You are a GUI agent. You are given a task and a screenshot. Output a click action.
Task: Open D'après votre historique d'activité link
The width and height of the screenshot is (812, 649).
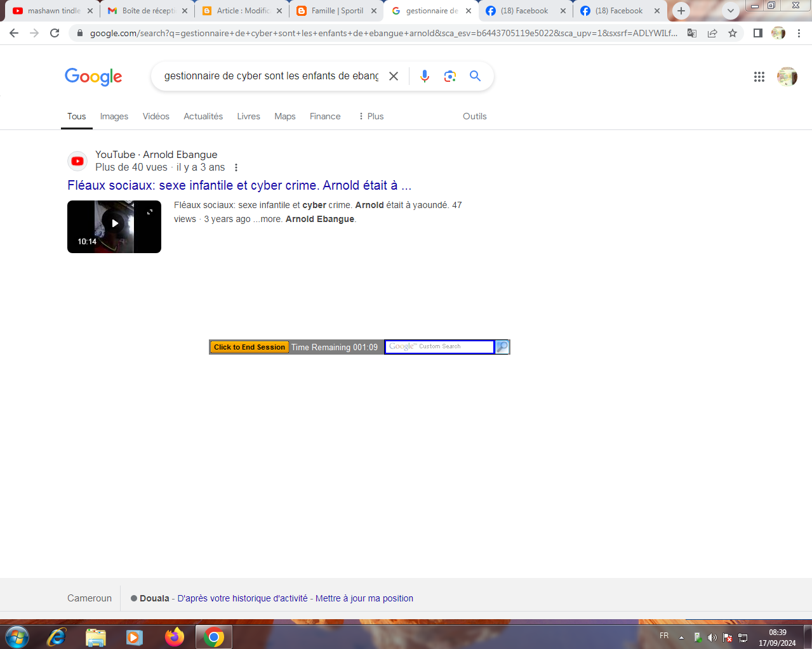[x=243, y=598]
